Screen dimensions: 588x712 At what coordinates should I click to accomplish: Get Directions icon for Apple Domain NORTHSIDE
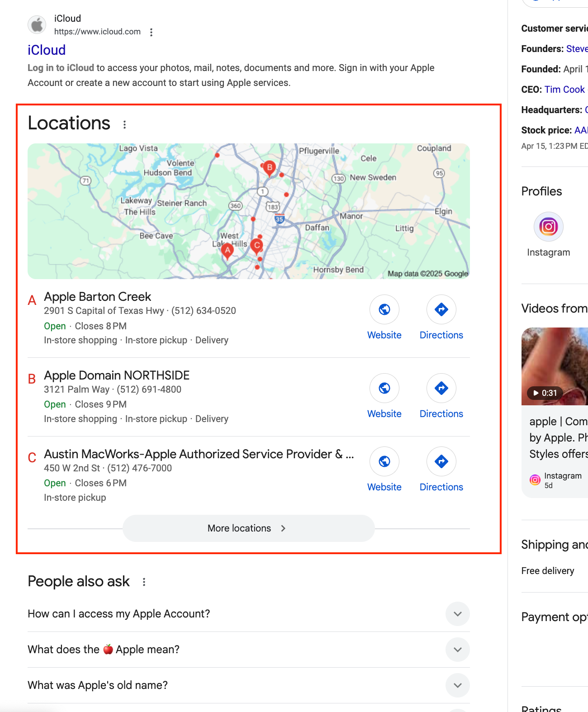point(441,388)
